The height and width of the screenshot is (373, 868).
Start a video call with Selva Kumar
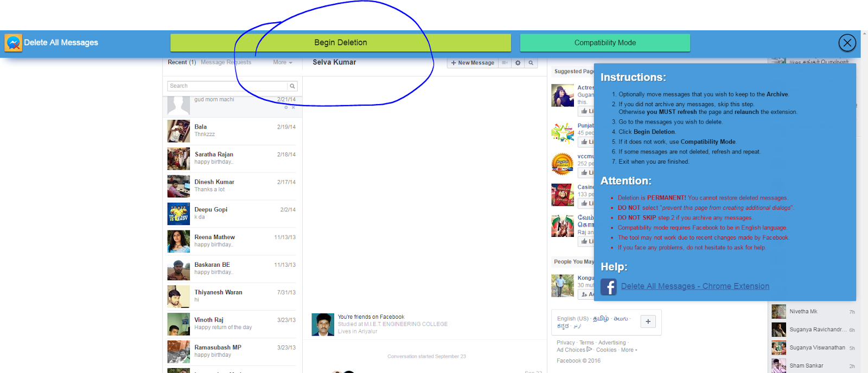click(505, 63)
